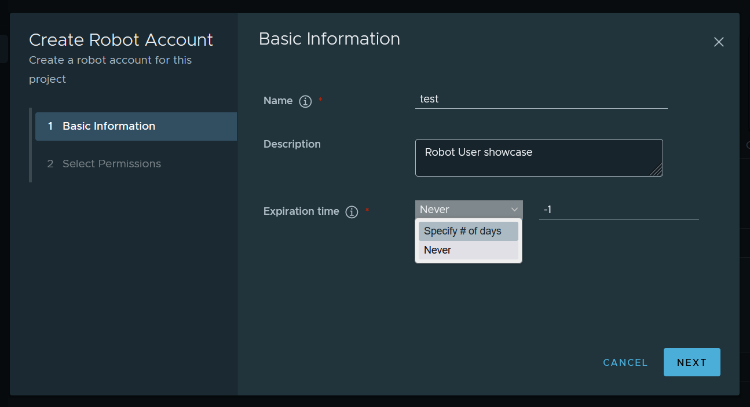
Task: Go to Basic Information step
Action: pos(136,126)
